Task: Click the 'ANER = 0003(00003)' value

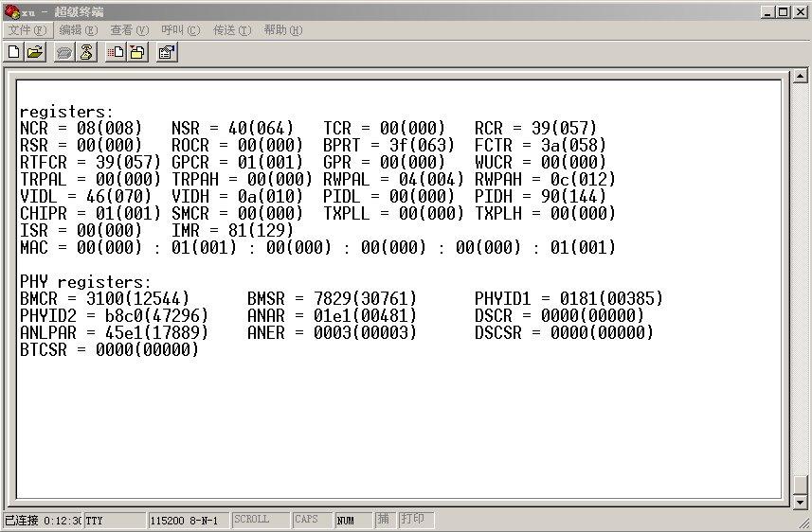Action: tap(332, 333)
